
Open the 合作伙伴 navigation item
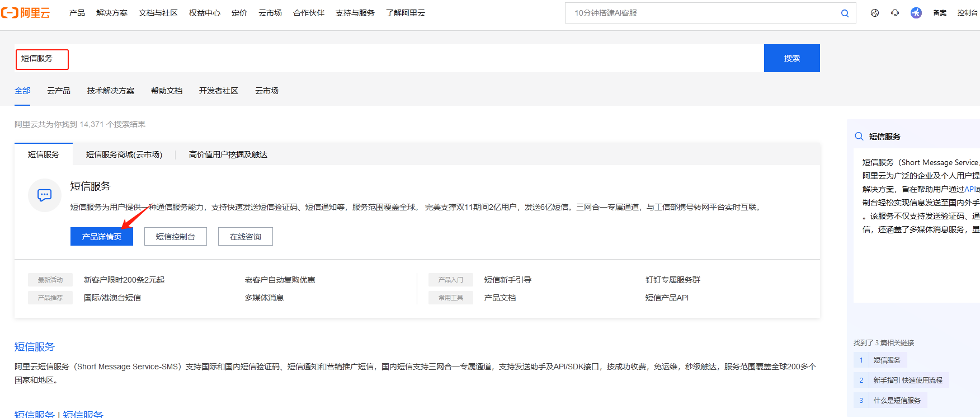click(309, 13)
